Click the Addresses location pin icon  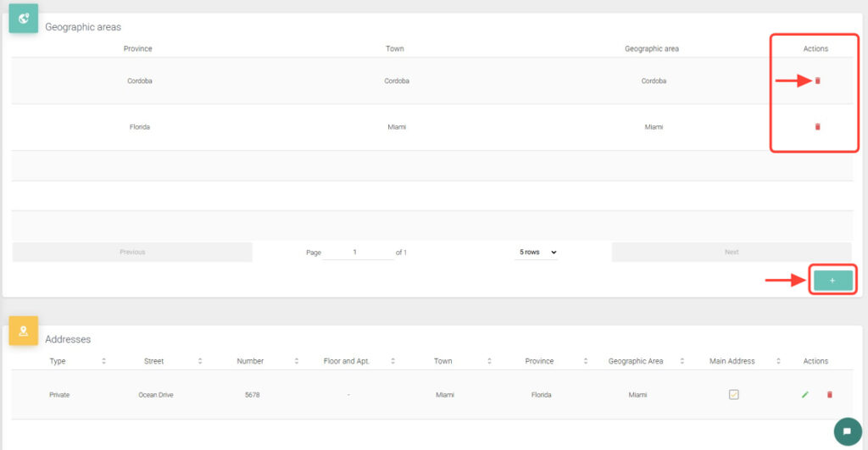24,331
